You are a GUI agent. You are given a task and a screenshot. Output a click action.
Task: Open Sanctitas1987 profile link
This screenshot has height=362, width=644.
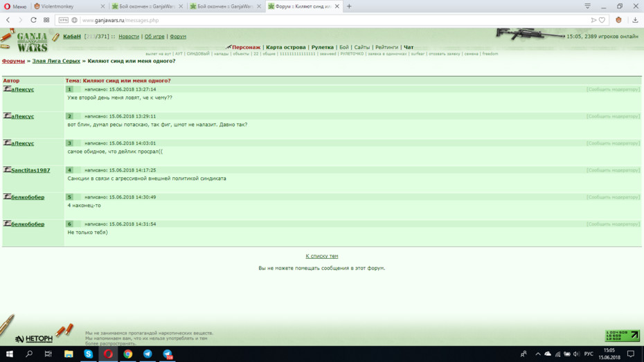[30, 170]
